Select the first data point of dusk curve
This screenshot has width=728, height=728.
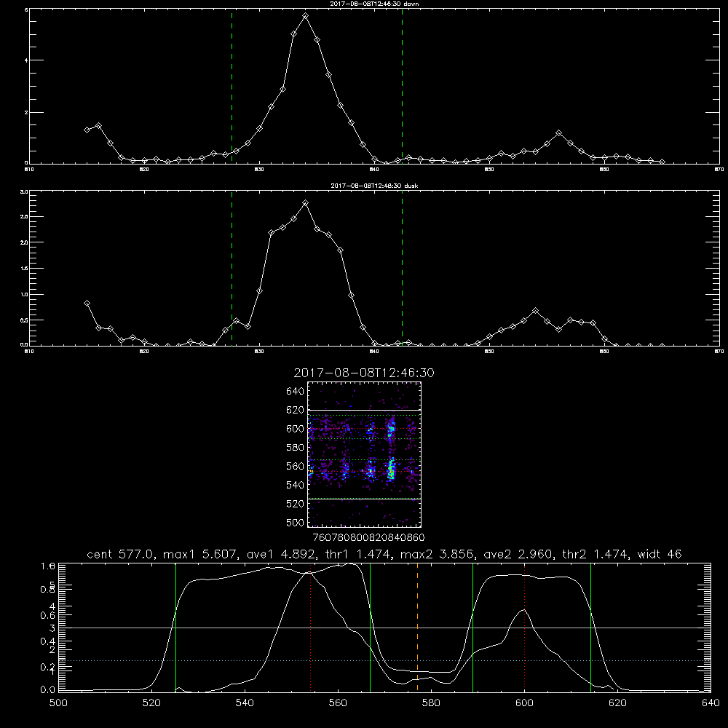tap(87, 303)
